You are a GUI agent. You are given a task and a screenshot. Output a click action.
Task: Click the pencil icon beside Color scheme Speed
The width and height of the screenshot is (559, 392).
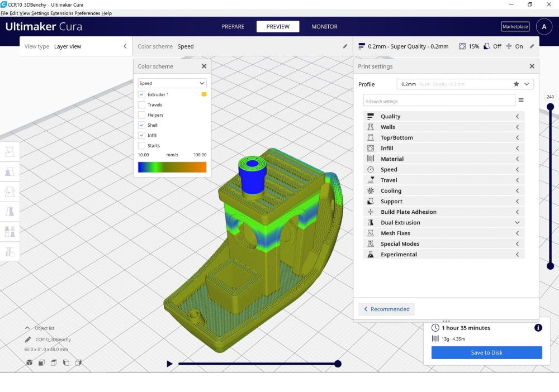pyautogui.click(x=345, y=46)
